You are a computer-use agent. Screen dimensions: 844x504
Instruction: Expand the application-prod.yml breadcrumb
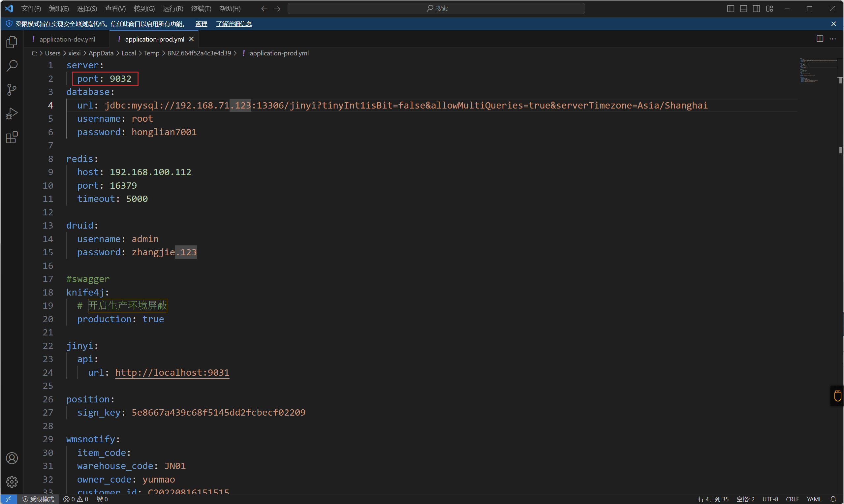pyautogui.click(x=279, y=53)
